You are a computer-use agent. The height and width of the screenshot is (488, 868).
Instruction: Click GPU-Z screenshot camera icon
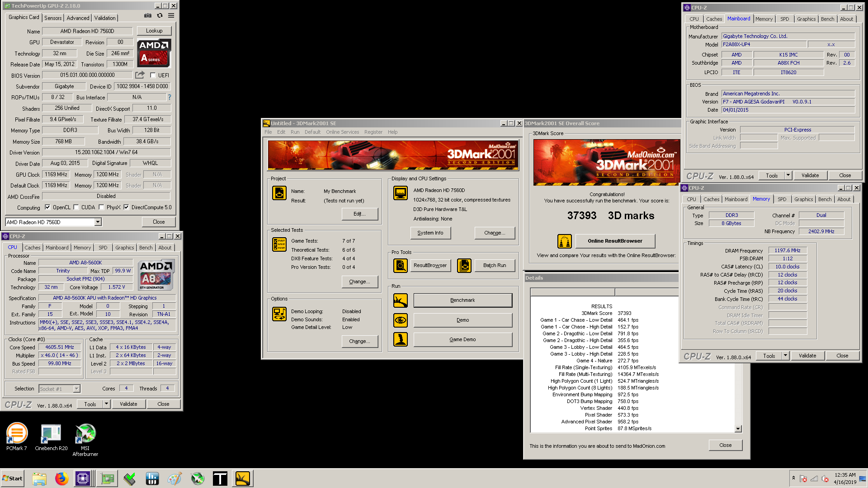148,15
